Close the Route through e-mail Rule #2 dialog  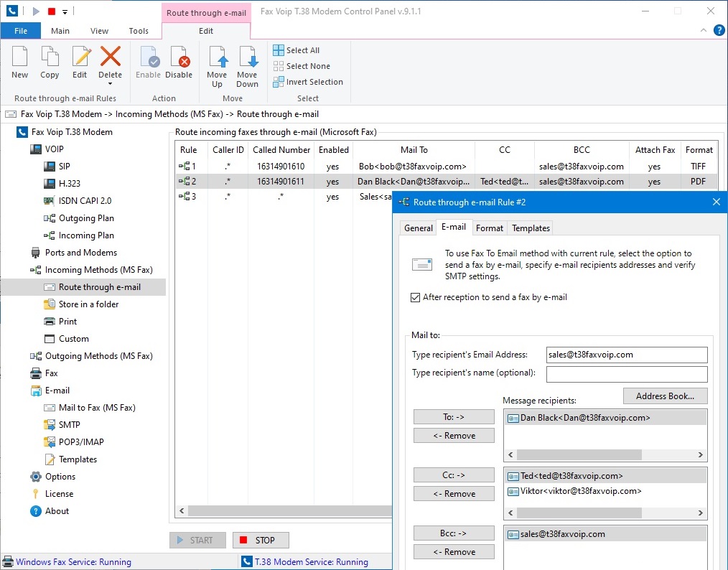717,202
